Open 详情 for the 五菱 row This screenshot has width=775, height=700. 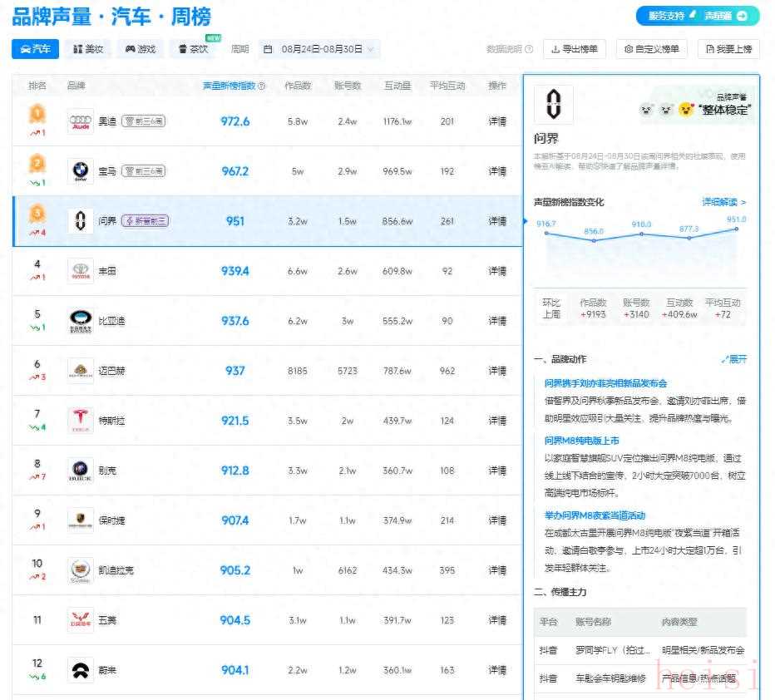(497, 620)
